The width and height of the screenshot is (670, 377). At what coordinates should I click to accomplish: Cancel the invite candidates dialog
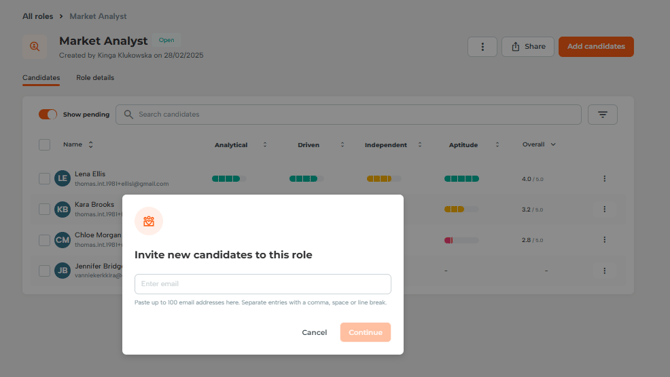click(314, 332)
